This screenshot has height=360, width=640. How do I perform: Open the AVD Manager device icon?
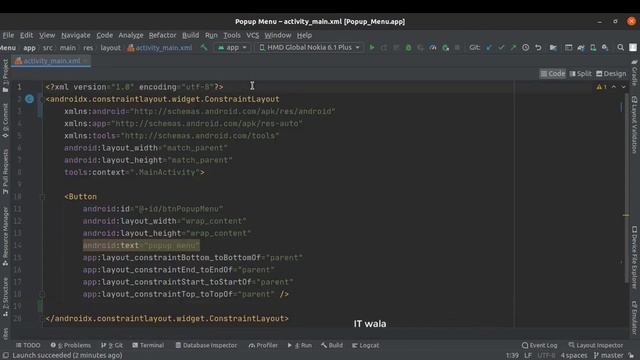593,48
